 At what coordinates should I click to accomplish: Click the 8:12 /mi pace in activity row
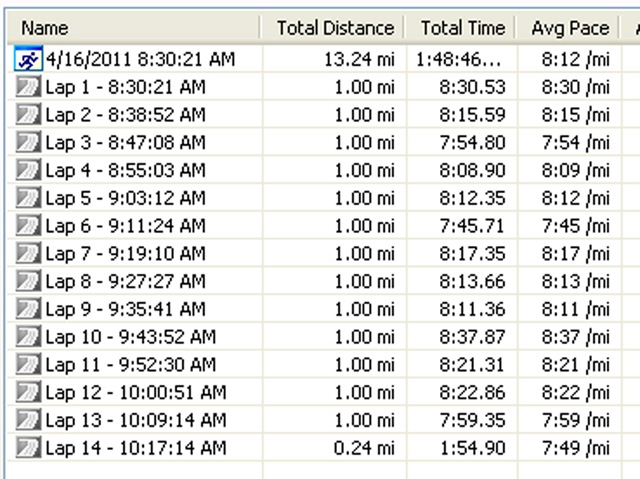coord(576,60)
